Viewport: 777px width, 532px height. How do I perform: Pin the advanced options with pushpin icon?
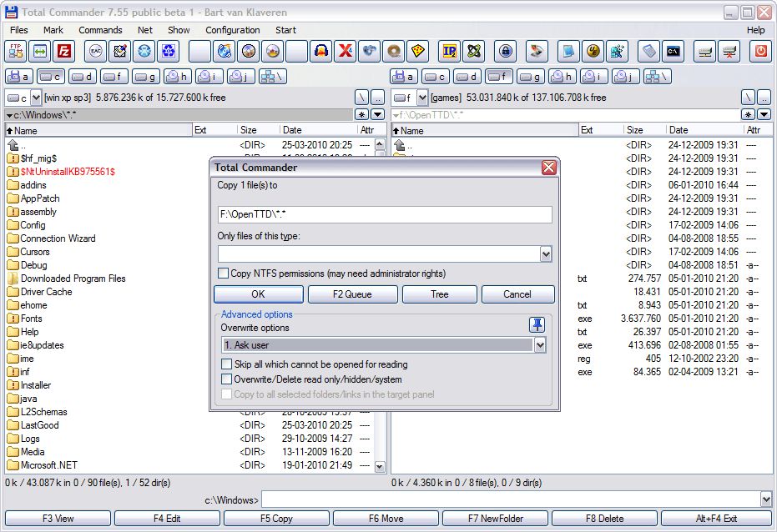[537, 324]
